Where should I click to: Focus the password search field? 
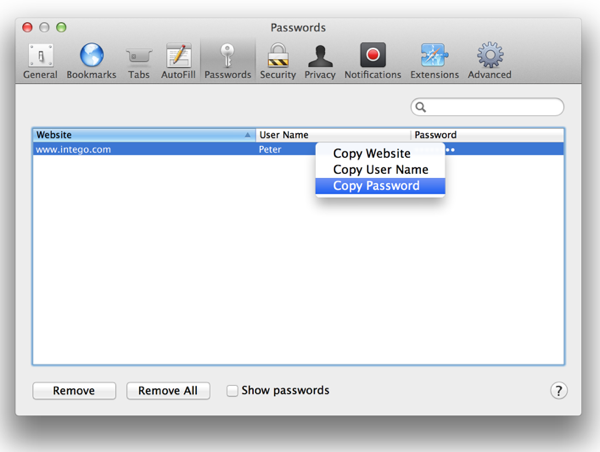(x=487, y=107)
